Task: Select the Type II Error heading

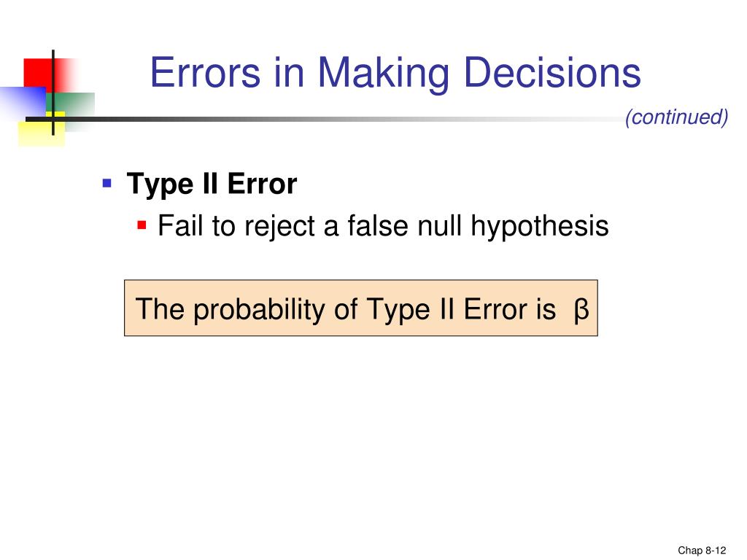Action: pyautogui.click(x=212, y=184)
